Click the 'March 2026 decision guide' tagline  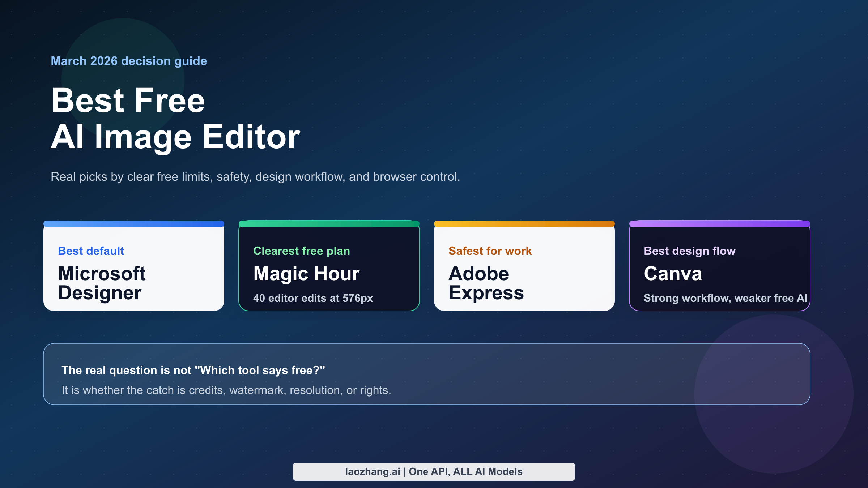pos(129,61)
